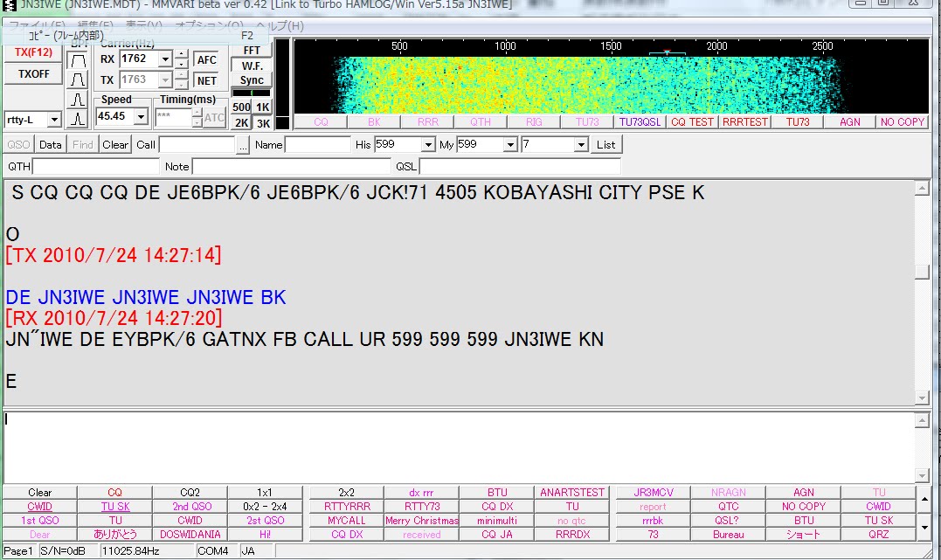This screenshot has width=941, height=560.
Task: Click the TXOFF button
Action: (x=33, y=74)
